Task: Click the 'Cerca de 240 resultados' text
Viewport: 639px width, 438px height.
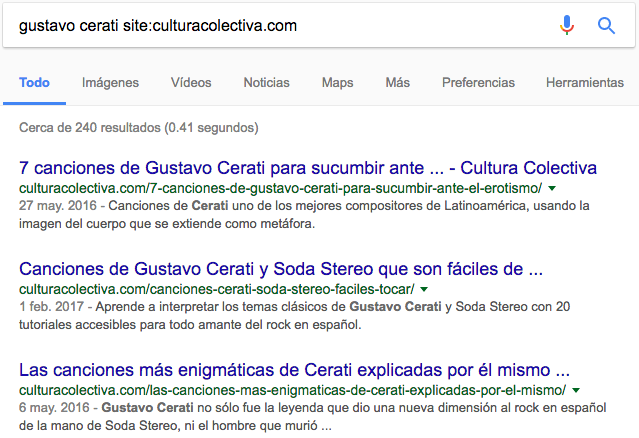Action: point(139,128)
